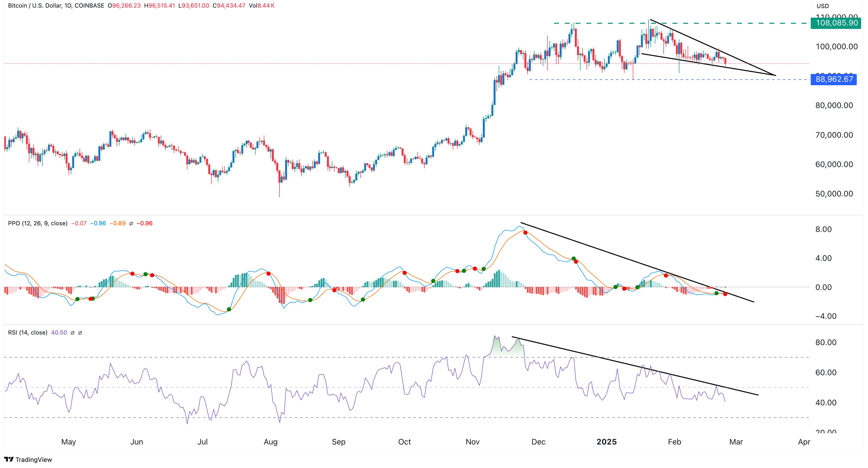
Task: Click the −4.00 label on the PPO axis
Action: coord(826,316)
